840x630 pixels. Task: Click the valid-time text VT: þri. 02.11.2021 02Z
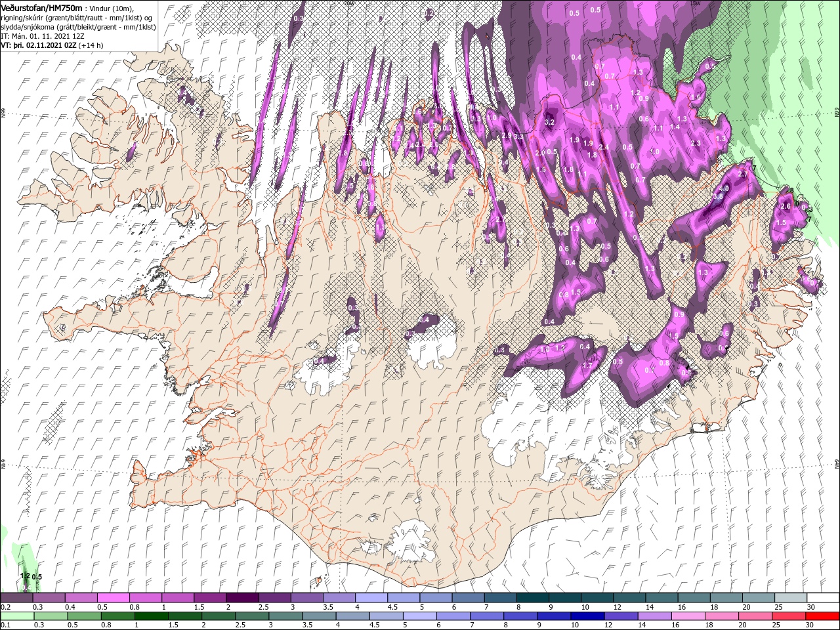coord(39,46)
